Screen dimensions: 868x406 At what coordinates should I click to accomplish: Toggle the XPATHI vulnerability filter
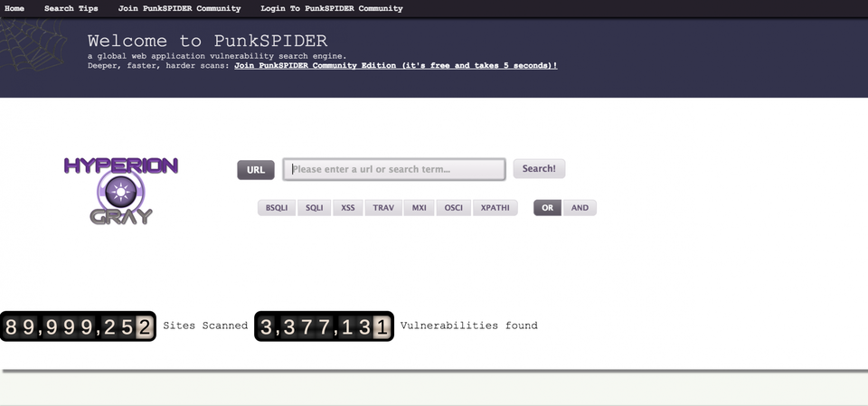click(x=495, y=208)
